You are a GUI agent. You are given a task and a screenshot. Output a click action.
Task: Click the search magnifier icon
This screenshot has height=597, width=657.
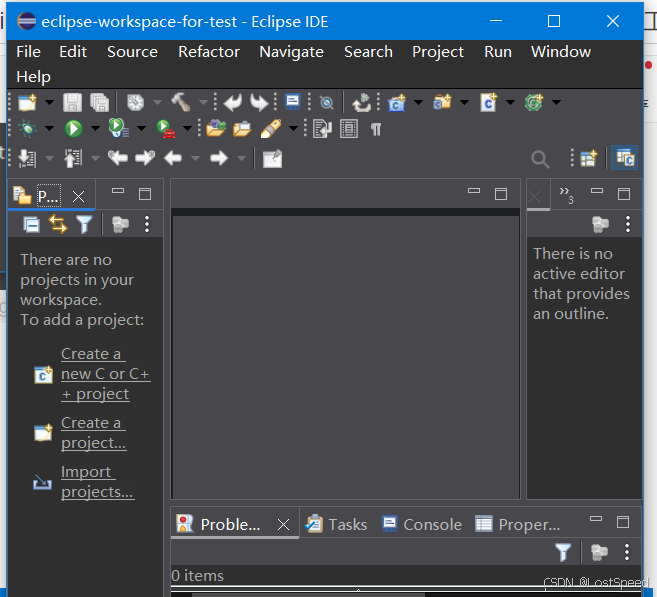pyautogui.click(x=540, y=159)
